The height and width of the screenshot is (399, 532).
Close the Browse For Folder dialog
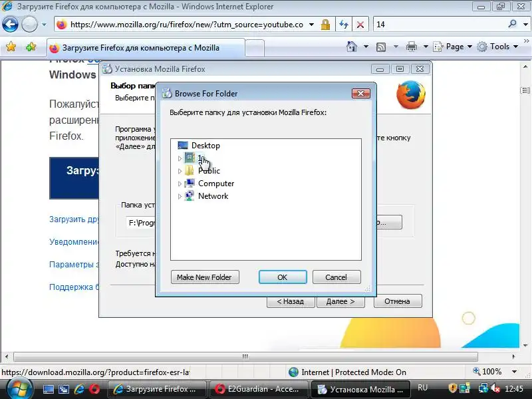point(360,93)
